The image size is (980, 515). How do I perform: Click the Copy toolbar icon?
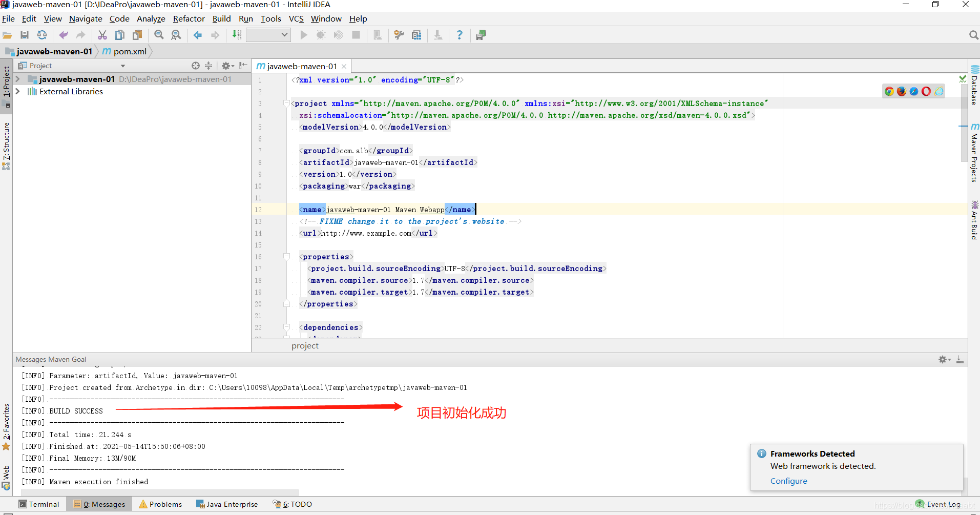tap(120, 35)
